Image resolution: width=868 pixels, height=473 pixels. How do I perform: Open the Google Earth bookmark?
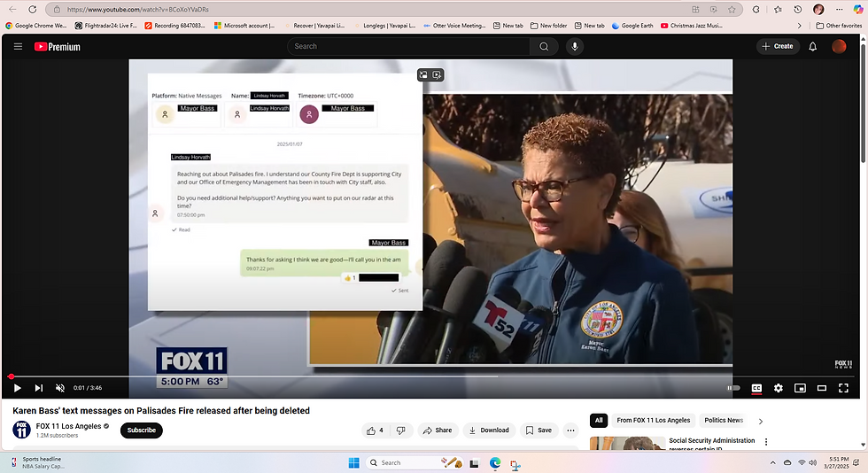click(632, 26)
